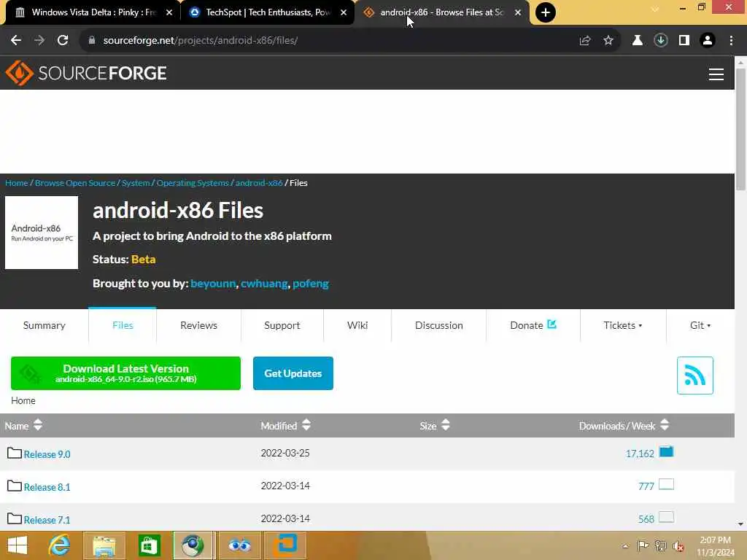The width and height of the screenshot is (747, 560).
Task: Sort files by Modified column
Action: tap(285, 426)
